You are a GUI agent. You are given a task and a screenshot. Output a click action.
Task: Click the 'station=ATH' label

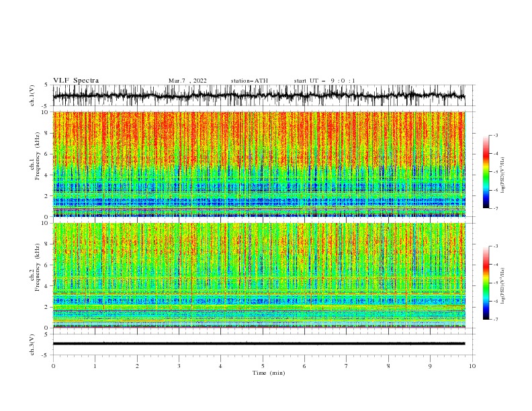(x=249, y=81)
